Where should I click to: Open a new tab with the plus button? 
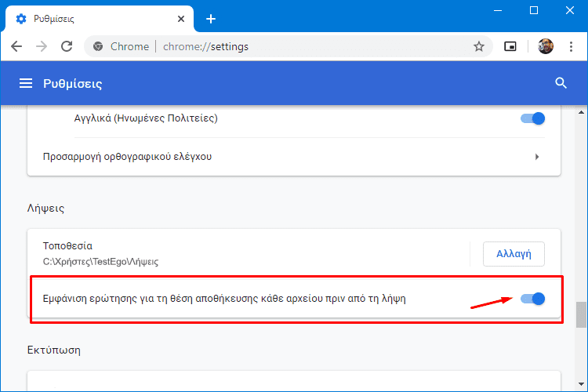point(210,19)
